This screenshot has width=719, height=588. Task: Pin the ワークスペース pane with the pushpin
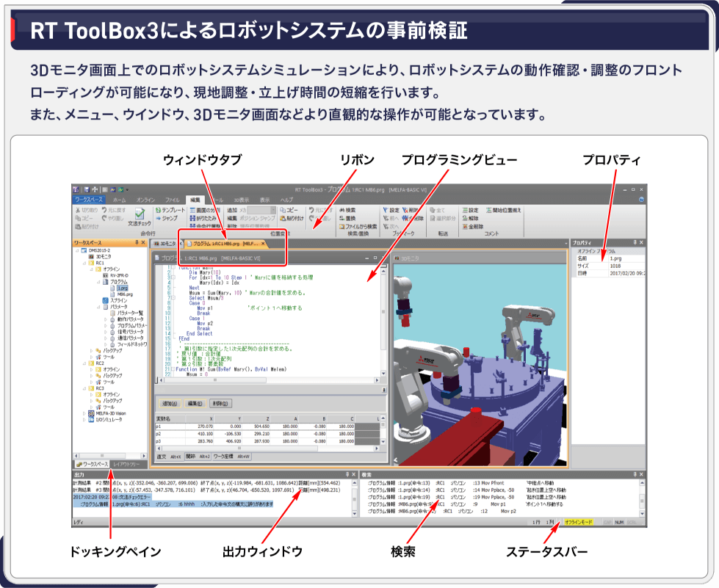(135, 242)
